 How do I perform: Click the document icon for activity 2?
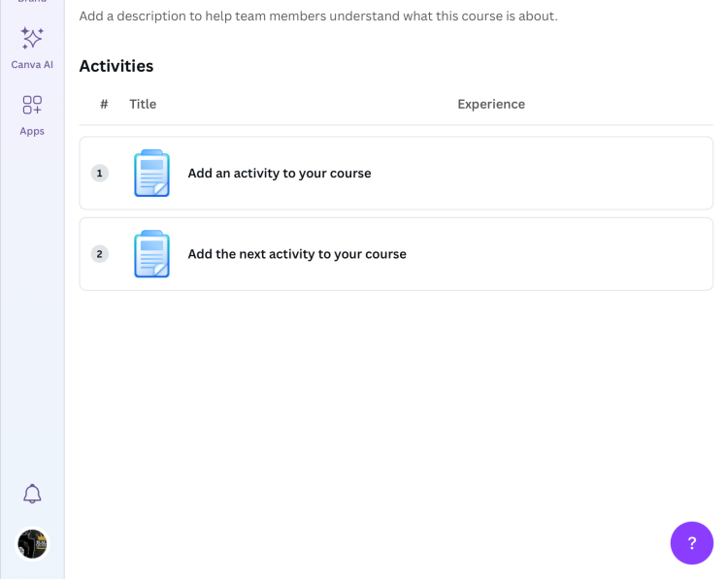pos(151,254)
